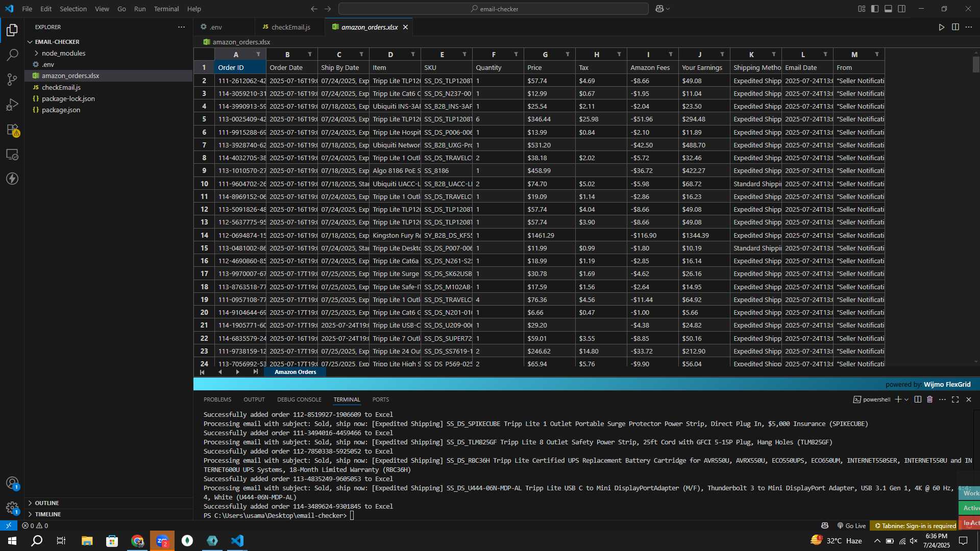Kill the terminal with the trash icon
Image resolution: width=980 pixels, height=551 pixels.
coord(929,399)
